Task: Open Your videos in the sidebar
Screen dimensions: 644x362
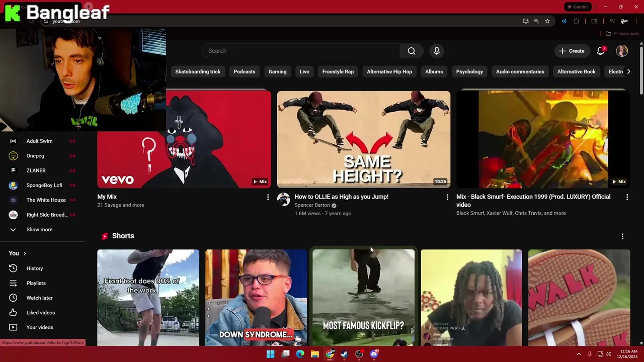Action: coord(42,327)
